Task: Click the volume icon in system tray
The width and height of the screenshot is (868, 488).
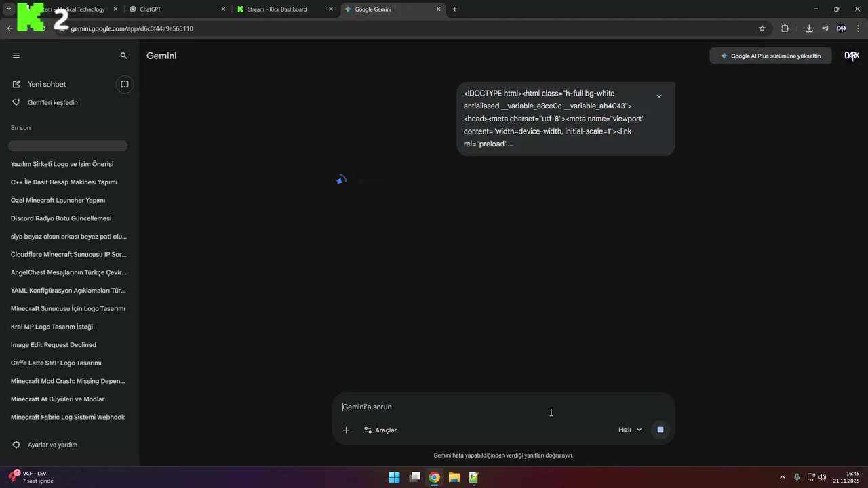Action: (x=823, y=477)
